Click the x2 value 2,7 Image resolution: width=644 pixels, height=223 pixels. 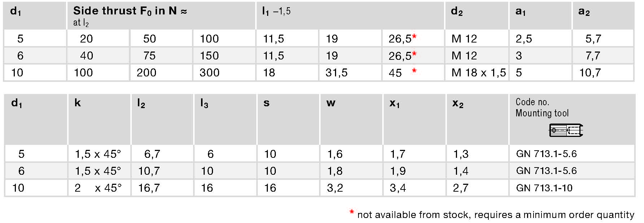click(461, 188)
